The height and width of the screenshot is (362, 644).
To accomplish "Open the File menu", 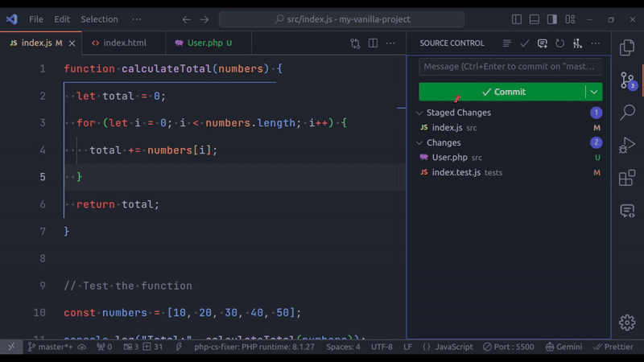I will click(36, 19).
